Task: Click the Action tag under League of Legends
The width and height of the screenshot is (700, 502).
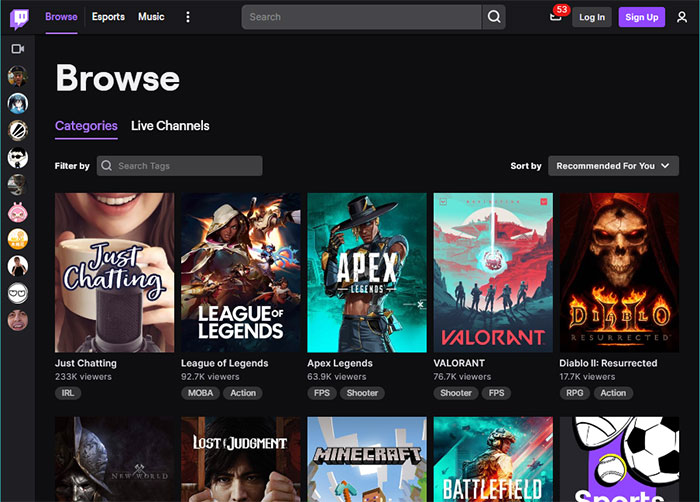Action: point(243,393)
